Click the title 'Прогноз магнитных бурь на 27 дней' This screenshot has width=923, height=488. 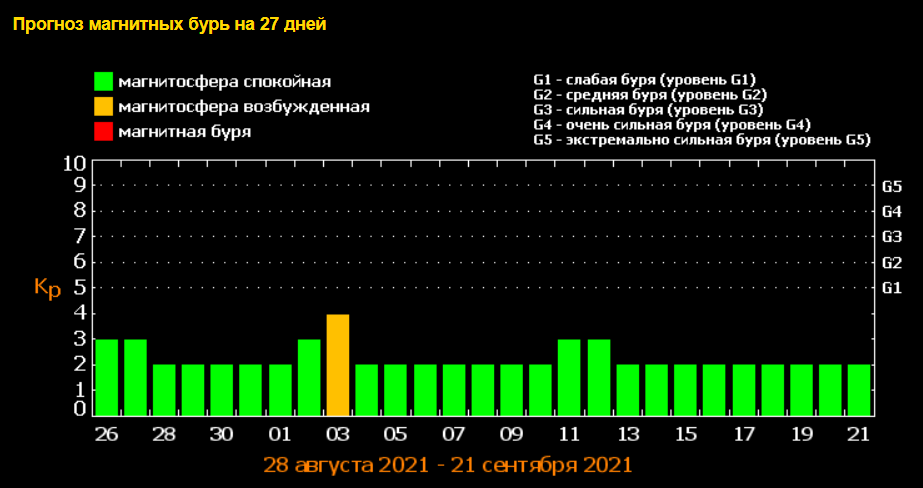coord(169,24)
